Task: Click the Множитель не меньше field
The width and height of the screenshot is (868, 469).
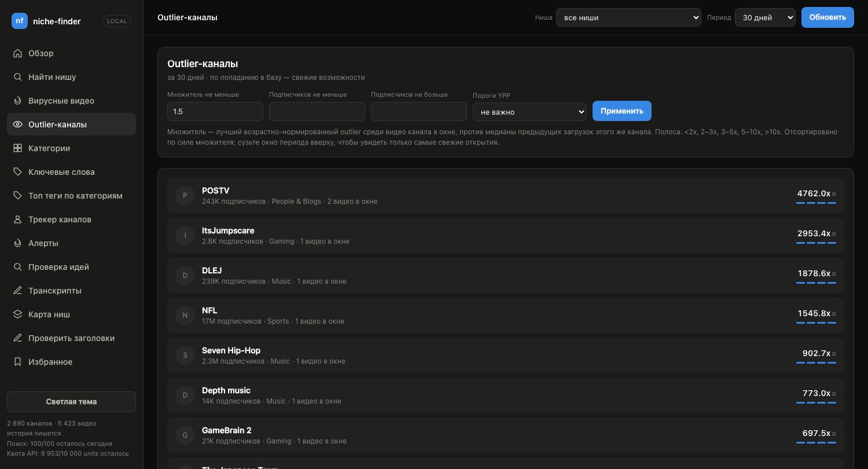Action: coord(215,111)
